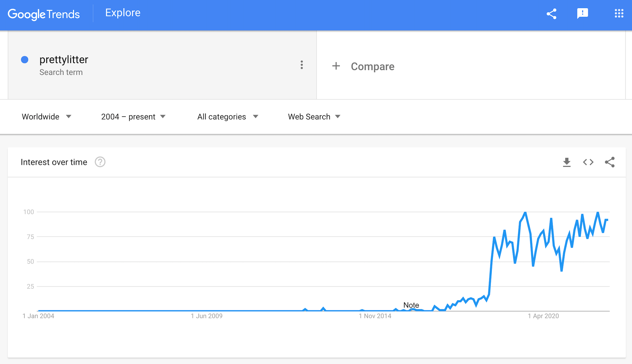Download the chart data as CSV
Viewport: 632px width, 364px height.
point(567,162)
